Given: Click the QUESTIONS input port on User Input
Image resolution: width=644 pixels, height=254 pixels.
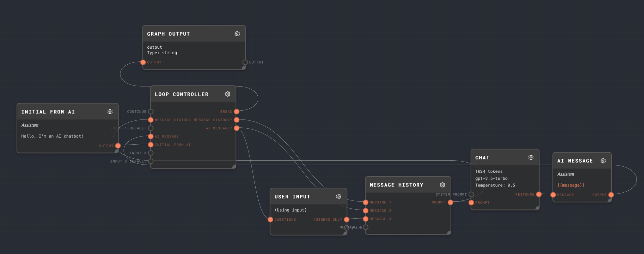Looking at the screenshot, I should [270, 219].
